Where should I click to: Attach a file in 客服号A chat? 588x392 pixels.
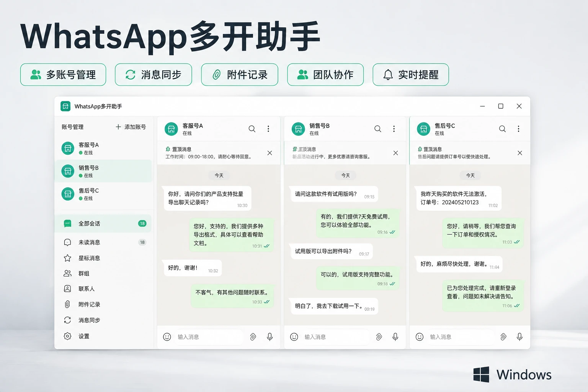tap(253, 337)
